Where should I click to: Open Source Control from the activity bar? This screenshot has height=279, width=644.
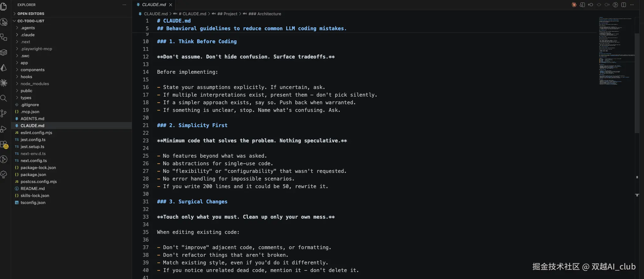pyautogui.click(x=4, y=113)
